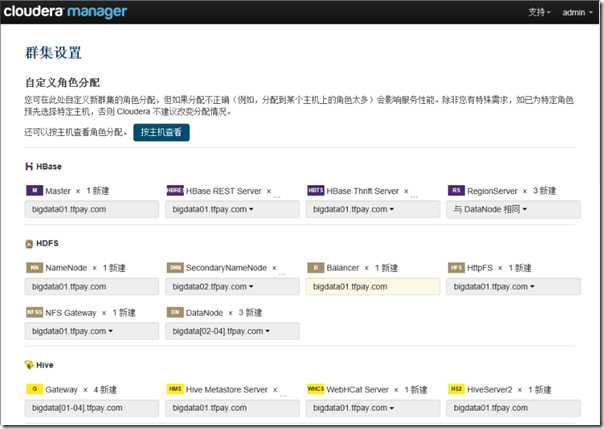604x429 pixels.
Task: Click the 群集设置 page heading
Action: pyautogui.click(x=53, y=53)
